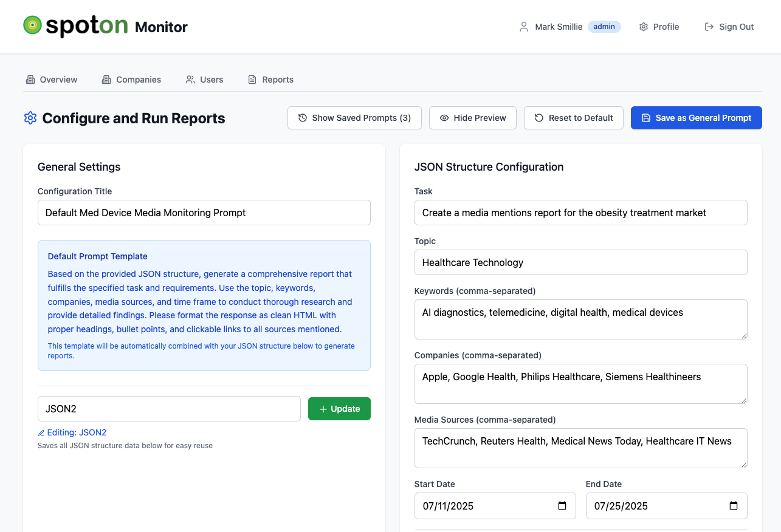Hide the preview panel
Viewport: 781px width, 532px height.
tap(472, 118)
